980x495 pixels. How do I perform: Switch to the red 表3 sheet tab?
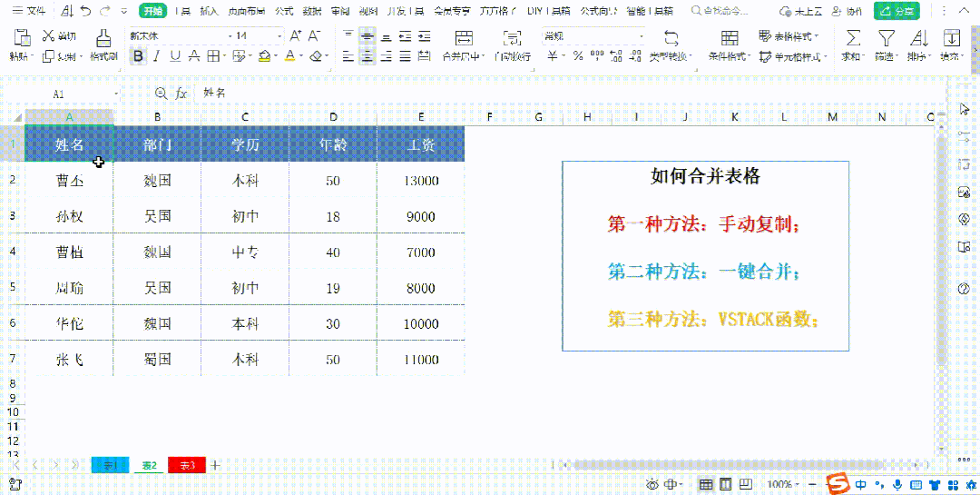tap(187, 465)
